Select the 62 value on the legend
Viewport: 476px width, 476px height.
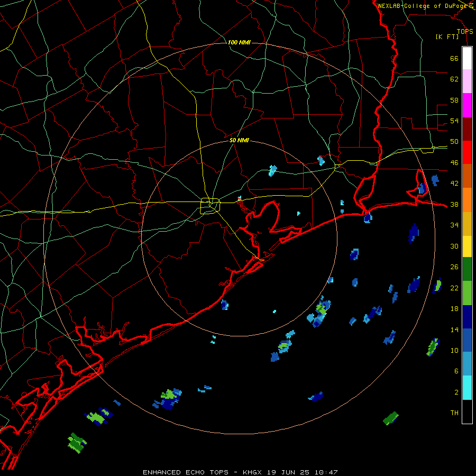click(454, 79)
